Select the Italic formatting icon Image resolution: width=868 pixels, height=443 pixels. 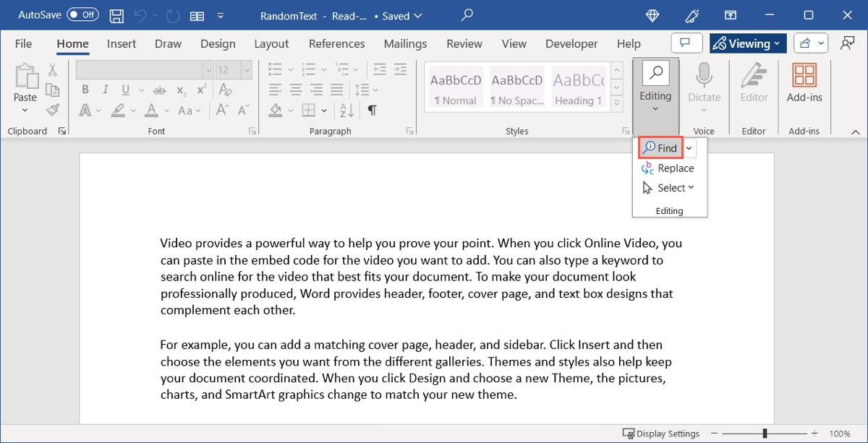pos(105,90)
